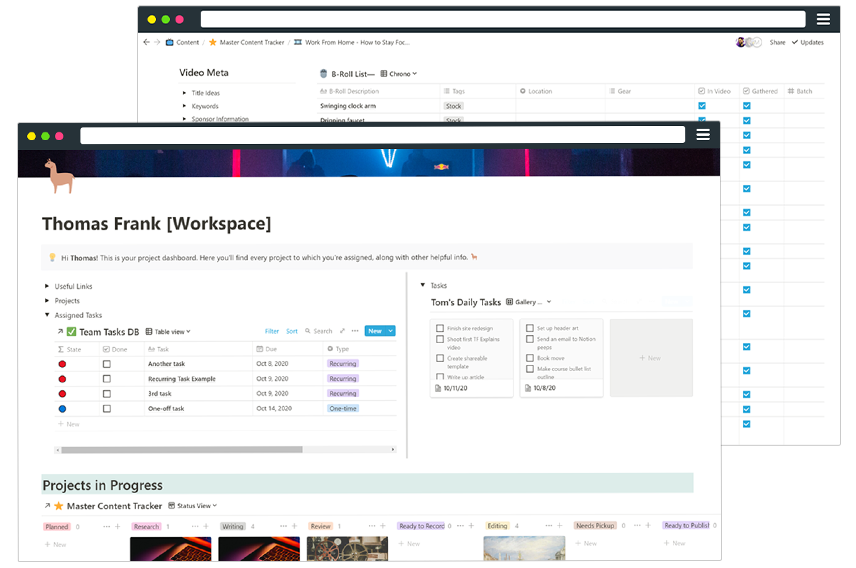Click the page icon beside 10/8/20 card

click(528, 388)
